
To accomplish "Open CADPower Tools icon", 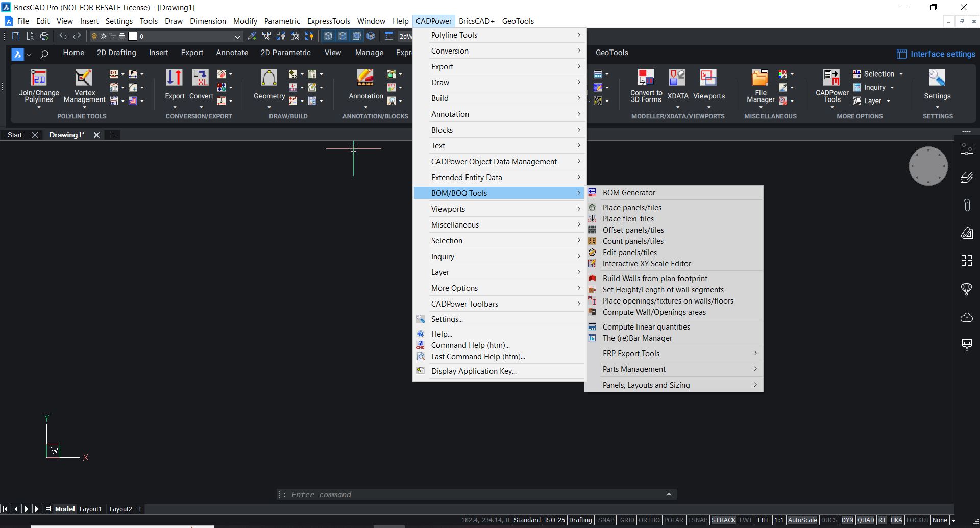I will [x=831, y=78].
